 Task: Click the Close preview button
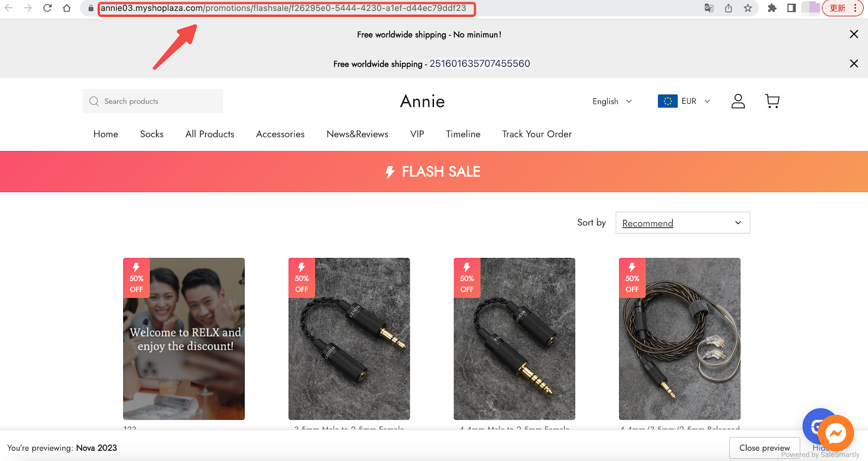tap(764, 448)
